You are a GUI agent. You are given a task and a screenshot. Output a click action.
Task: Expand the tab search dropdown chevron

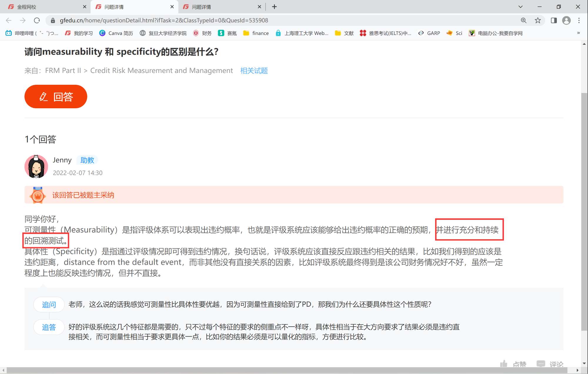[520, 7]
